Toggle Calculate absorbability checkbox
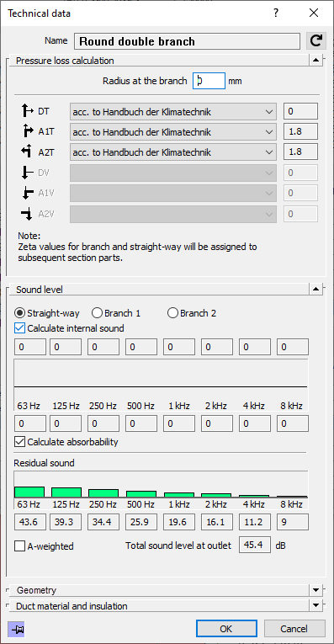The height and width of the screenshot is (644, 334). [x=19, y=442]
